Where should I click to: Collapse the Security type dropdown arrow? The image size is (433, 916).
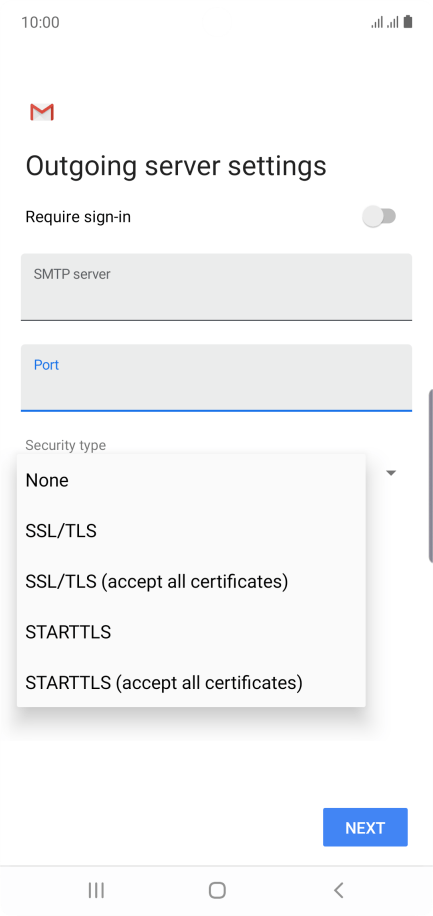391,473
